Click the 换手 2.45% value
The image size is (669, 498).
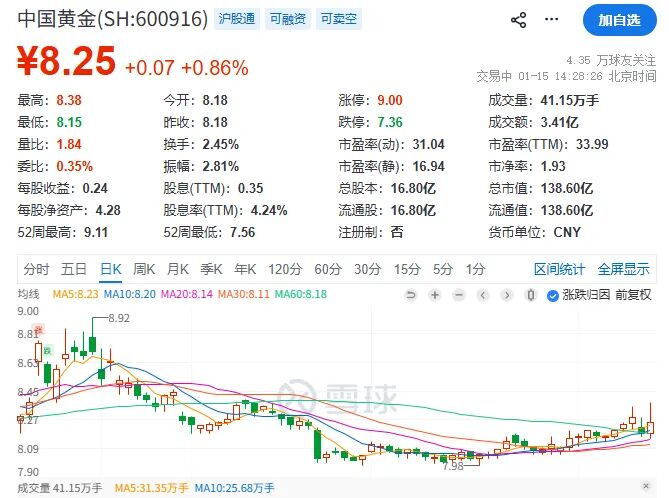[221, 144]
